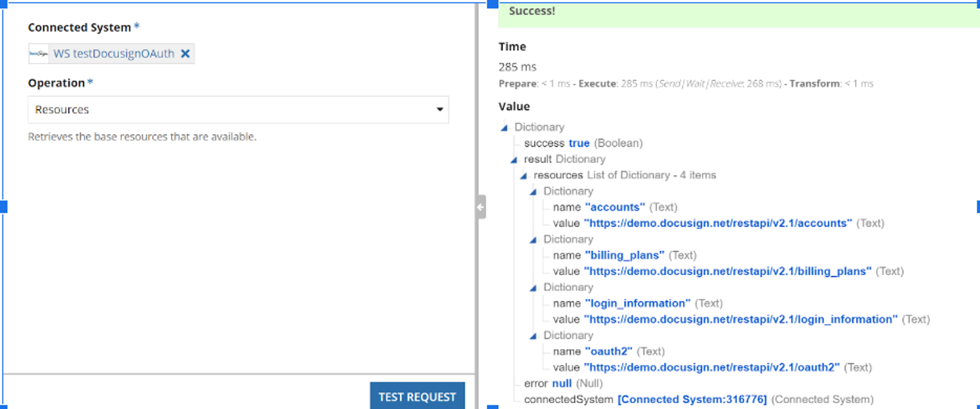The image size is (980, 409).
Task: Collapse the pane with the arrow handle
Action: (481, 207)
